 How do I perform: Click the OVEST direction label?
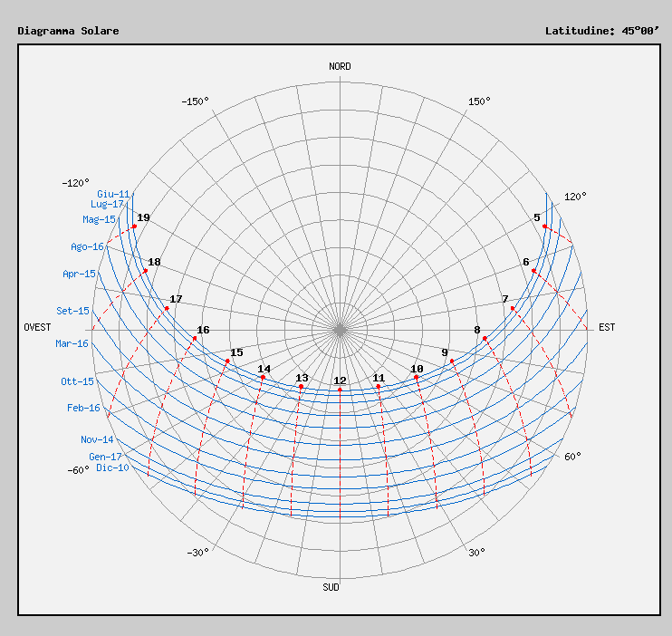pos(37,327)
